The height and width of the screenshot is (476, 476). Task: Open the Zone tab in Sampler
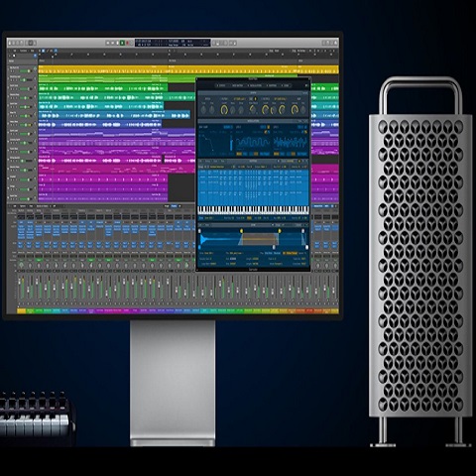tap(286, 85)
